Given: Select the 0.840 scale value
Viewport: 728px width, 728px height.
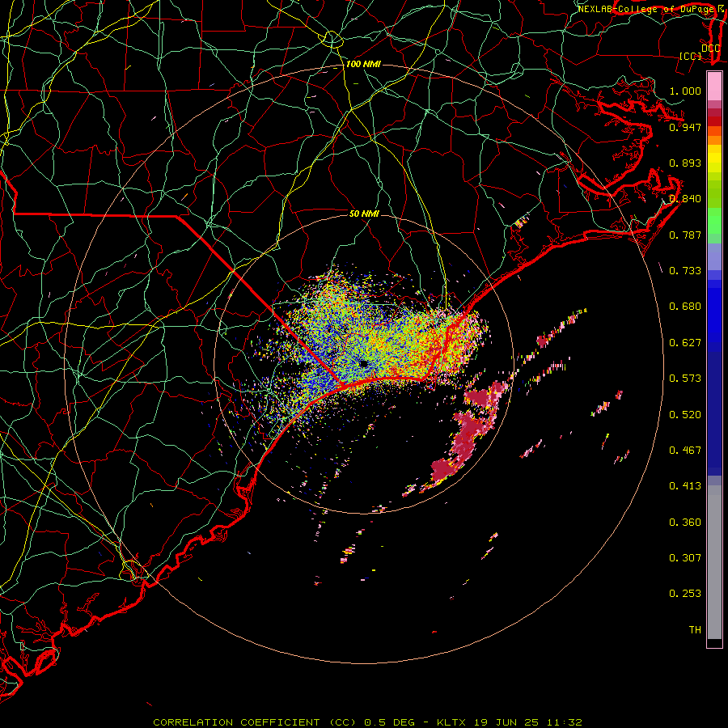Looking at the screenshot, I should pos(685,199).
